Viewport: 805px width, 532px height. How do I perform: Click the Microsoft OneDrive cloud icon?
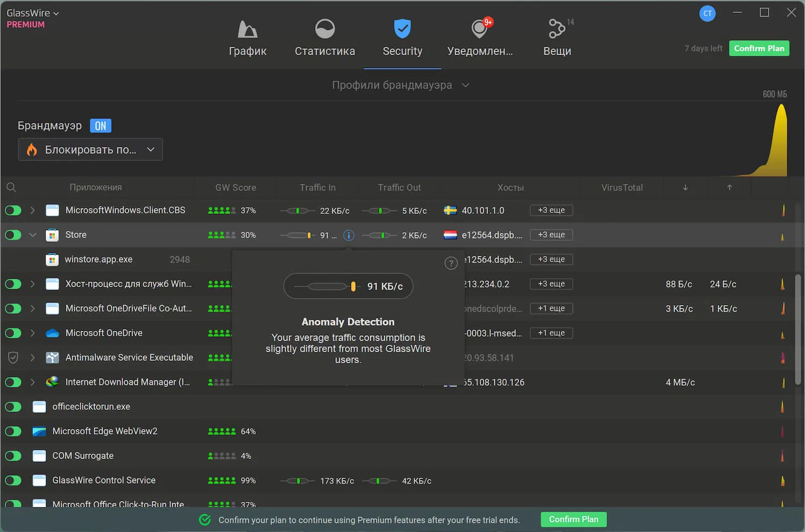click(52, 333)
